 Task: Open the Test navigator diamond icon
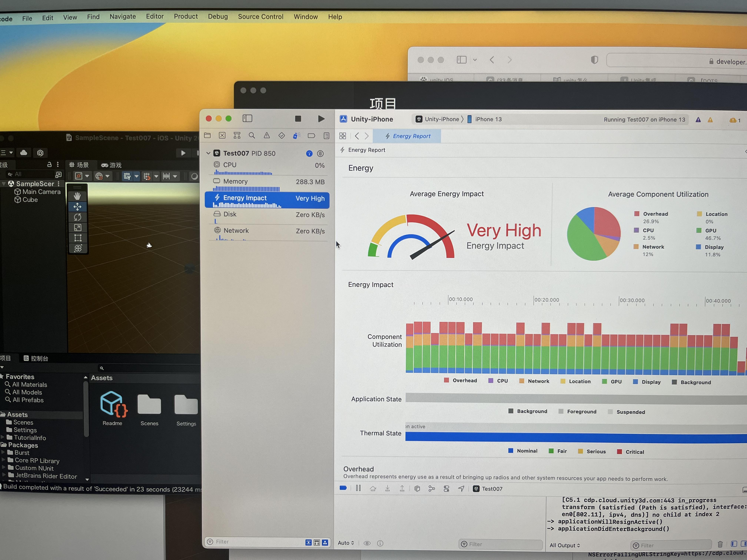282,135
